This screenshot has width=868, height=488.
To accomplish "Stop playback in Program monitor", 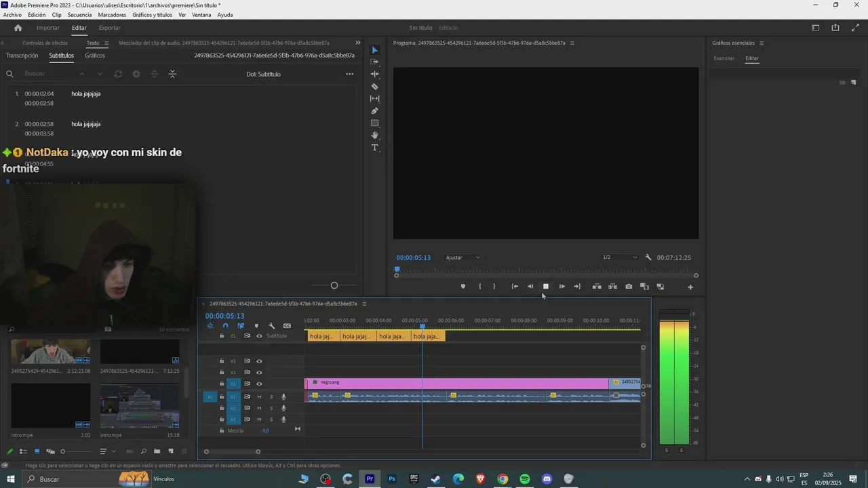I will point(545,287).
